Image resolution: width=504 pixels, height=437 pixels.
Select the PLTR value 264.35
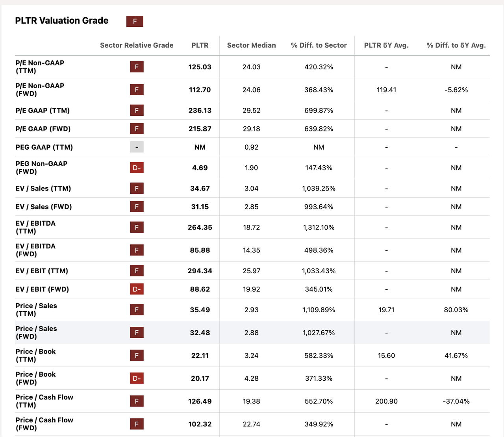[200, 227]
